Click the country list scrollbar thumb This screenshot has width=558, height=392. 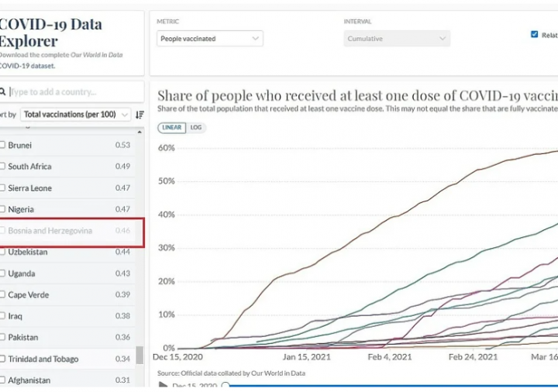139,355
